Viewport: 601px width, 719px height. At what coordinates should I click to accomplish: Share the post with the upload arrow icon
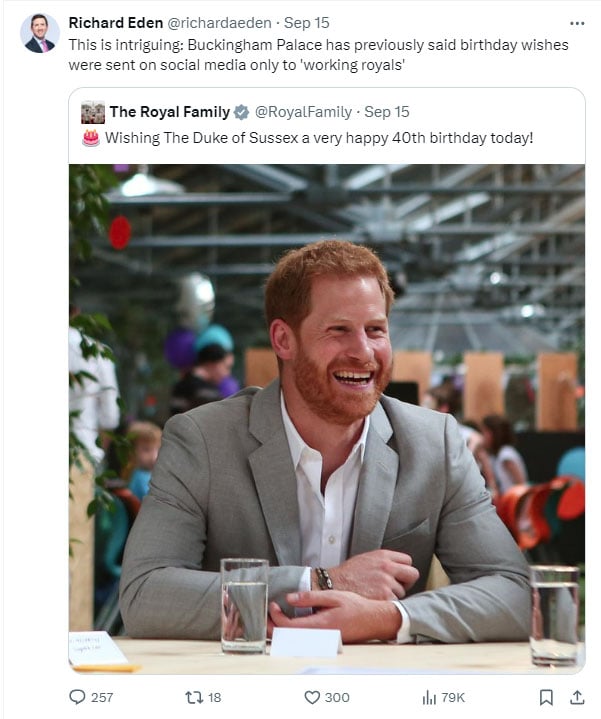[576, 697]
